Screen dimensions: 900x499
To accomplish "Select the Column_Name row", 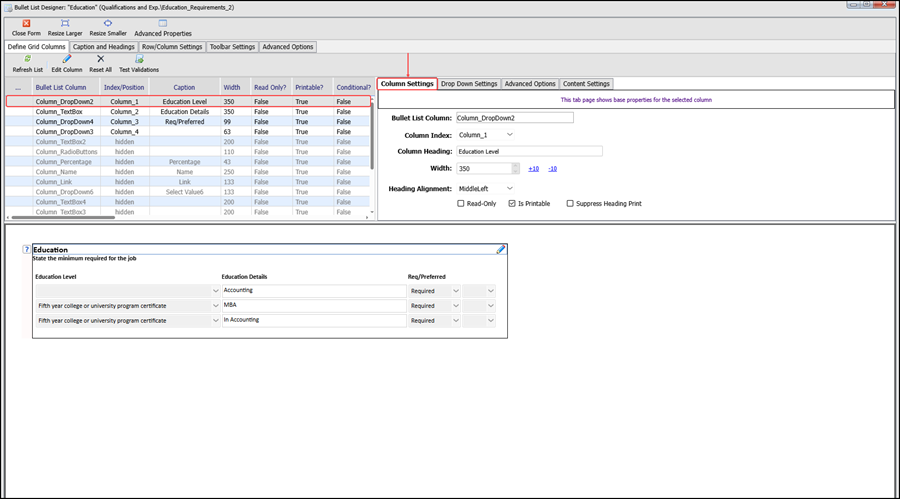I will (x=188, y=172).
